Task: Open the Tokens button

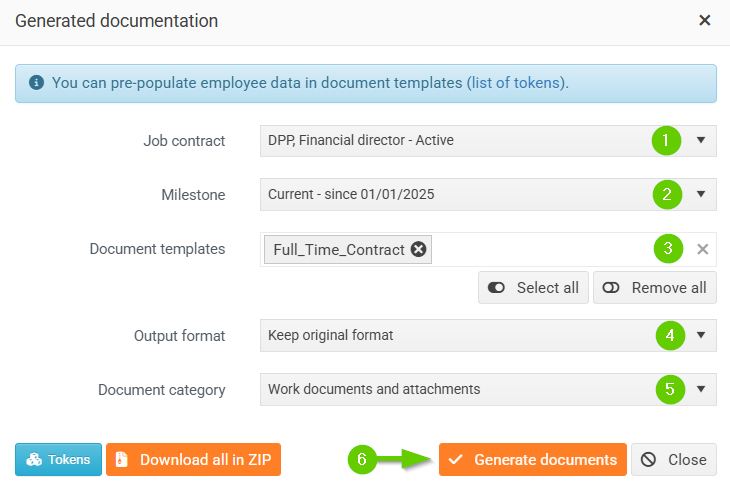Action: (58, 460)
